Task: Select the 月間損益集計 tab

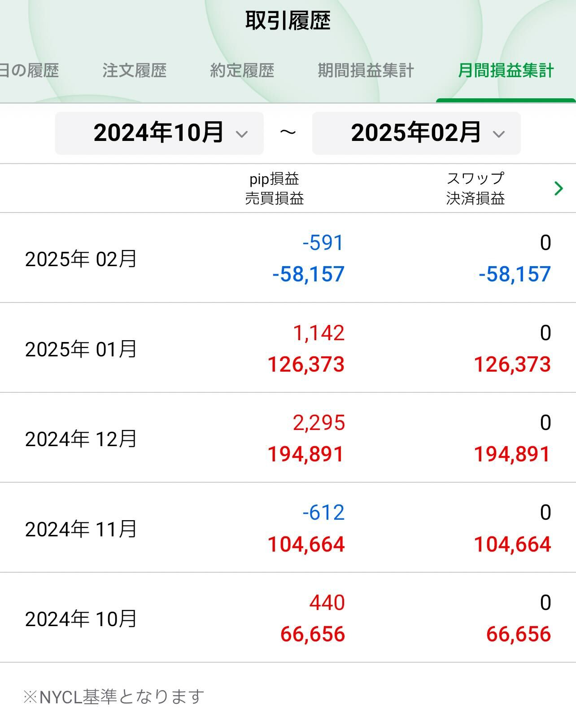Action: click(x=506, y=70)
